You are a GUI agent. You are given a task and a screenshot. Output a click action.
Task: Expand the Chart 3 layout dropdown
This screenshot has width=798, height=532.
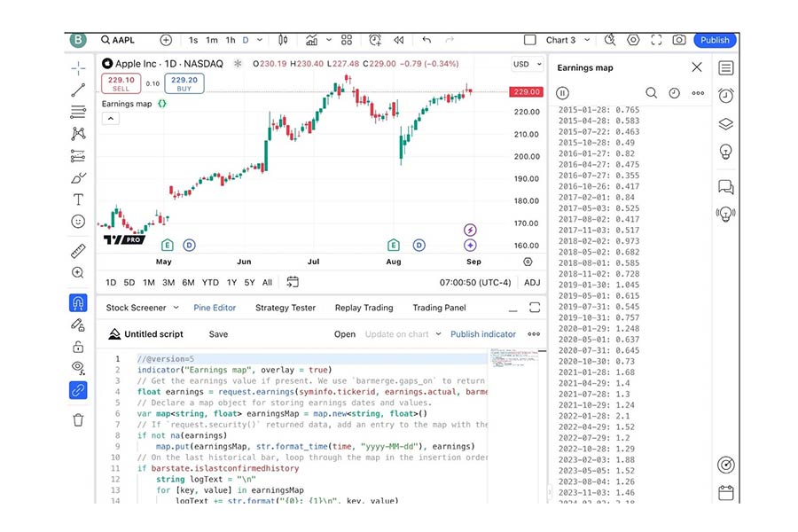[x=587, y=40]
